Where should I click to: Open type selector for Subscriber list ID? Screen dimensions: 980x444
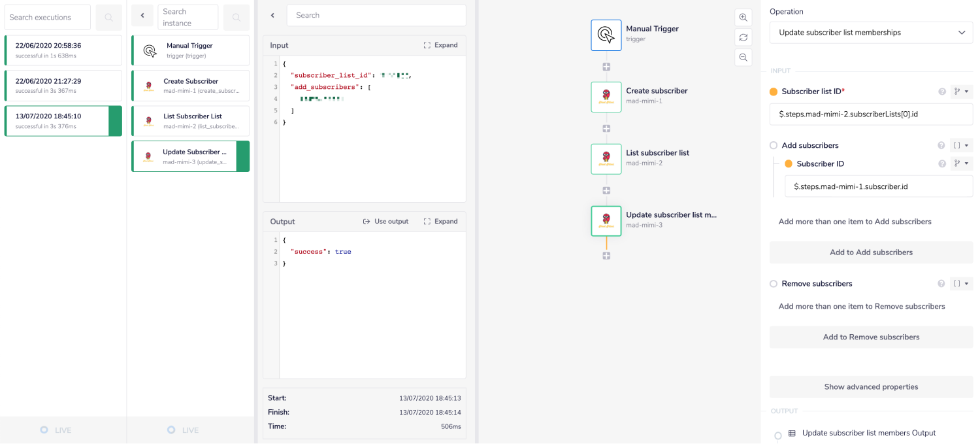961,92
